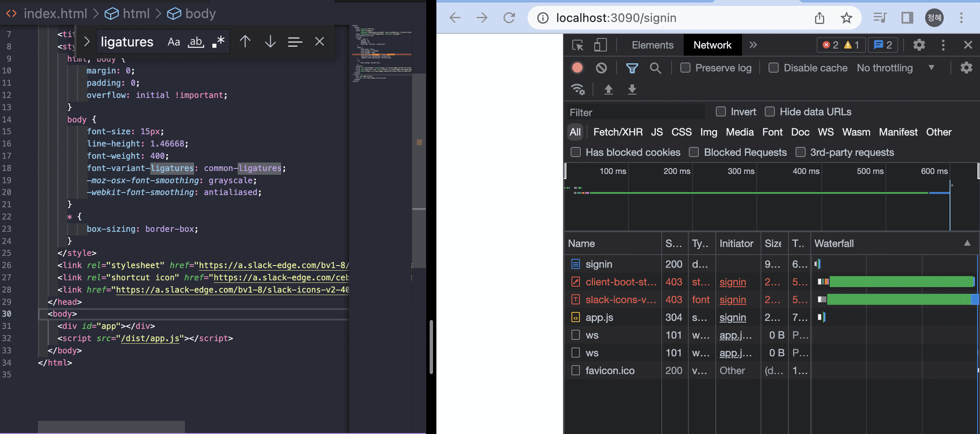The width and height of the screenshot is (980, 434).
Task: Jump to next ligatures match arrow
Action: [x=270, y=42]
